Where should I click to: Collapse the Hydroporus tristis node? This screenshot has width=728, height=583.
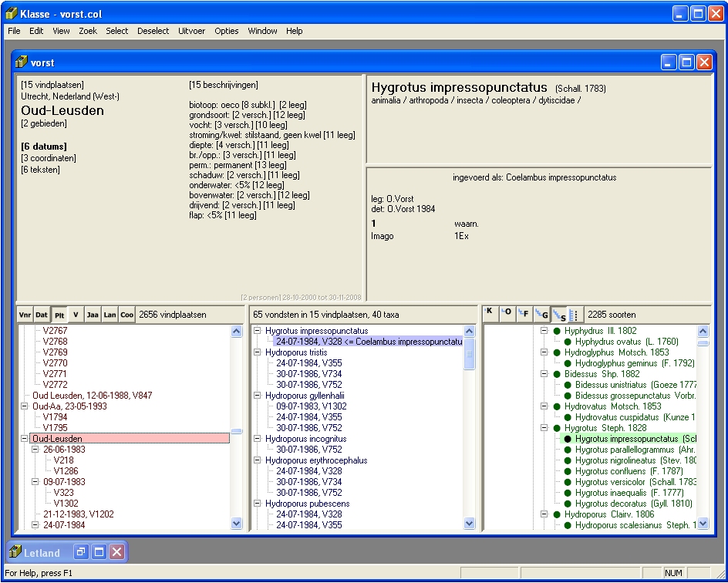click(x=258, y=352)
